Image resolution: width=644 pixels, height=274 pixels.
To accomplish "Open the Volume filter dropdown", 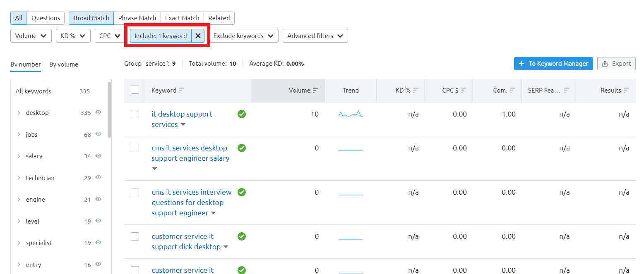I will [31, 36].
